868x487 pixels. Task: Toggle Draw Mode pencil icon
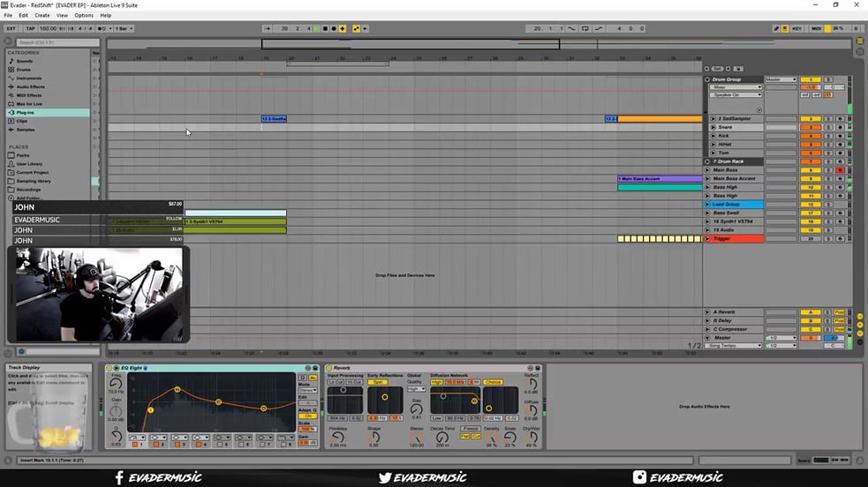coord(776,29)
